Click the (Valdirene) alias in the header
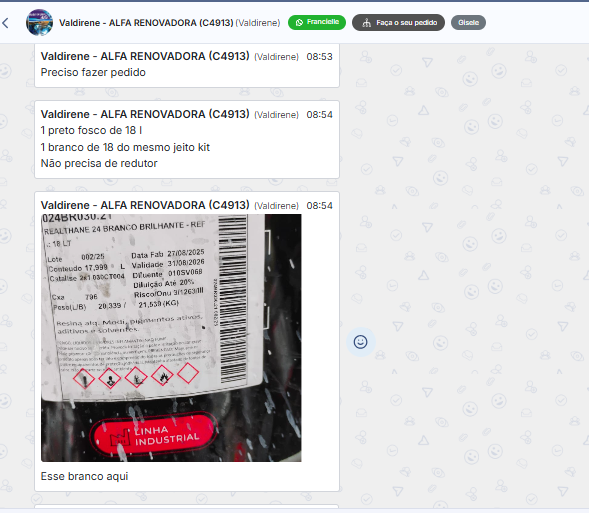 point(258,23)
